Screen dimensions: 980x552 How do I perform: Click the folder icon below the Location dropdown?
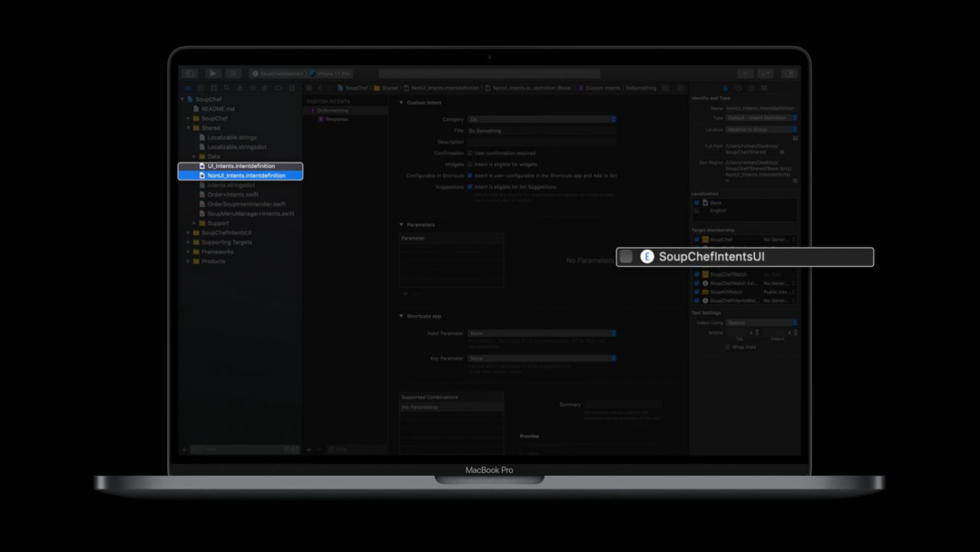point(795,138)
